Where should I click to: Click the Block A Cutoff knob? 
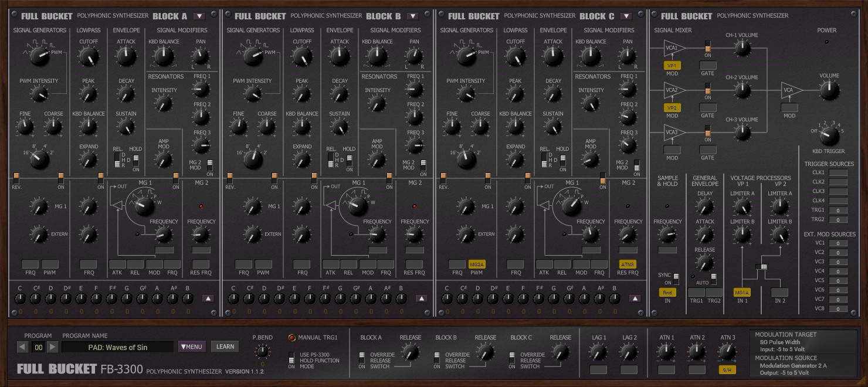pyautogui.click(x=89, y=57)
